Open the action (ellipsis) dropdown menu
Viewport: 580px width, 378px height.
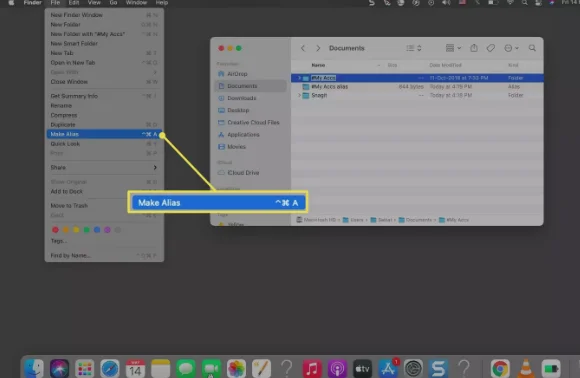pos(512,48)
